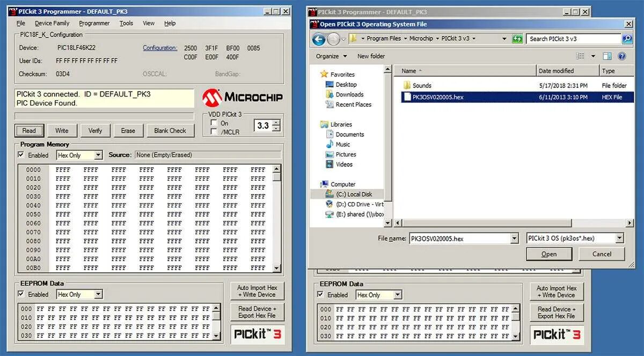This screenshot has width=644, height=356.
Task: Change view using the views icon
Action: (x=580, y=56)
